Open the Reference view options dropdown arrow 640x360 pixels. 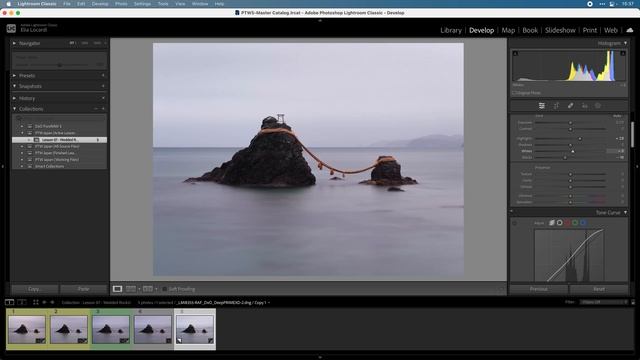(139, 289)
